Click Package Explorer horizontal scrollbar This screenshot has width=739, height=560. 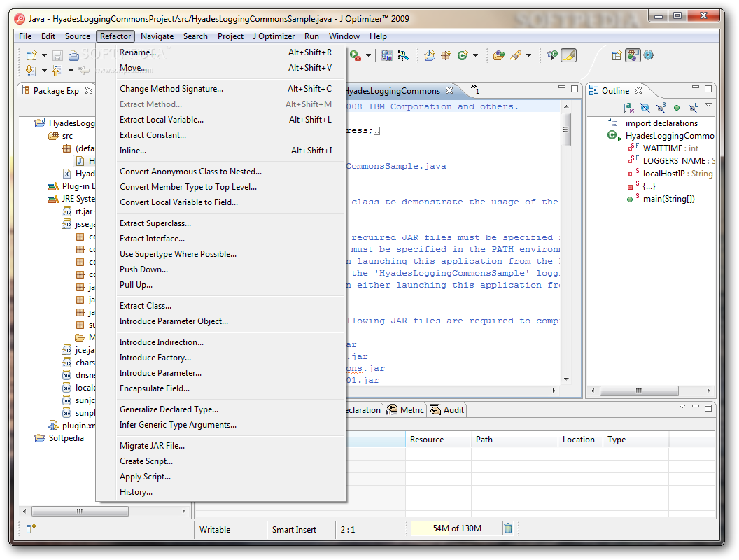tap(80, 511)
